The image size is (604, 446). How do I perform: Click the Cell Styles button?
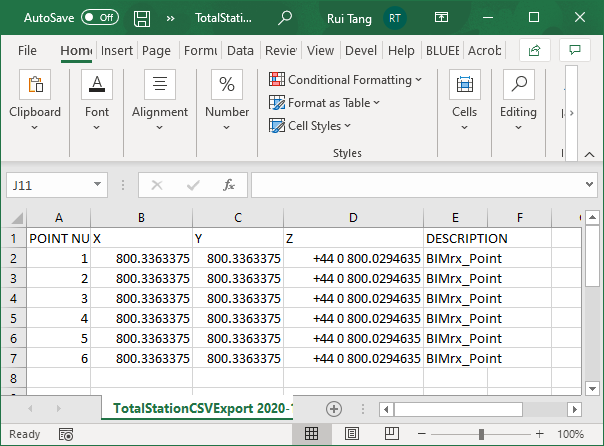pos(311,126)
